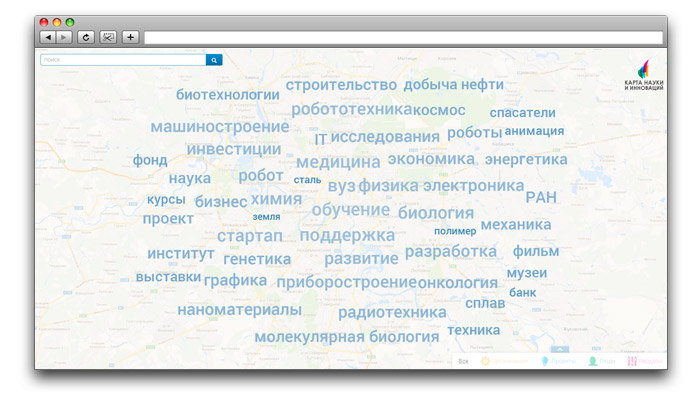Click the browser forward arrow button
The image size is (700, 412).
pyautogui.click(x=64, y=37)
